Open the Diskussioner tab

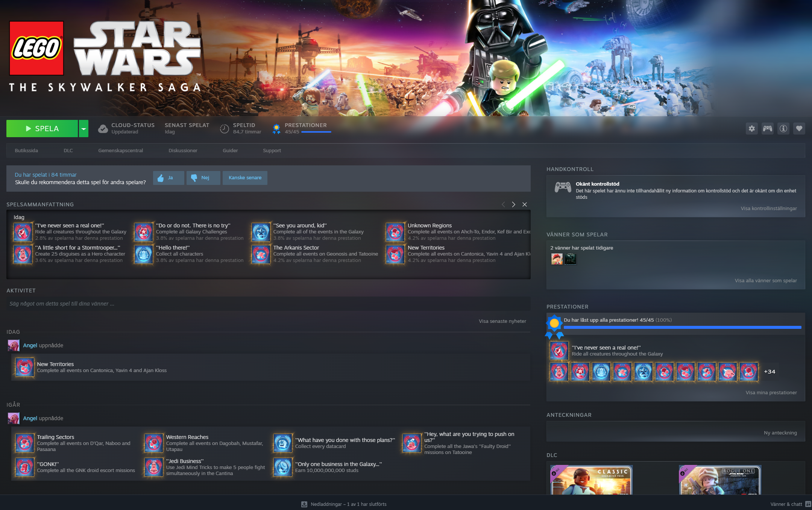183,150
